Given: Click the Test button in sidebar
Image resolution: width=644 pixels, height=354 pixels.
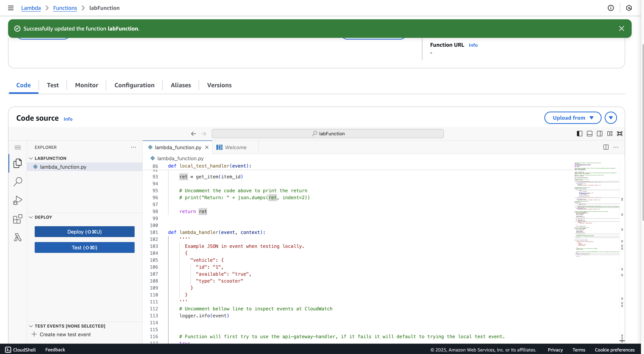Looking at the screenshot, I should pyautogui.click(x=84, y=247).
